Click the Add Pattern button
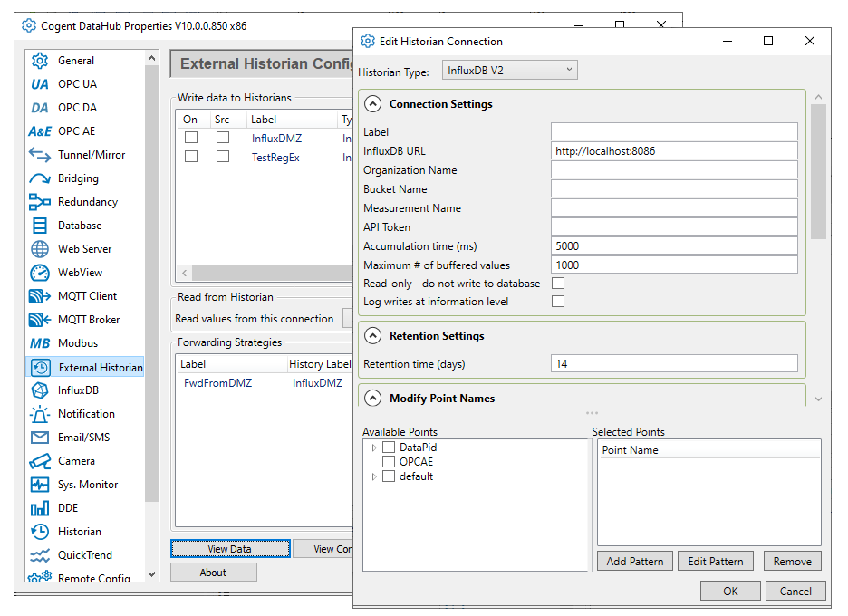The image size is (848, 616). click(x=634, y=561)
